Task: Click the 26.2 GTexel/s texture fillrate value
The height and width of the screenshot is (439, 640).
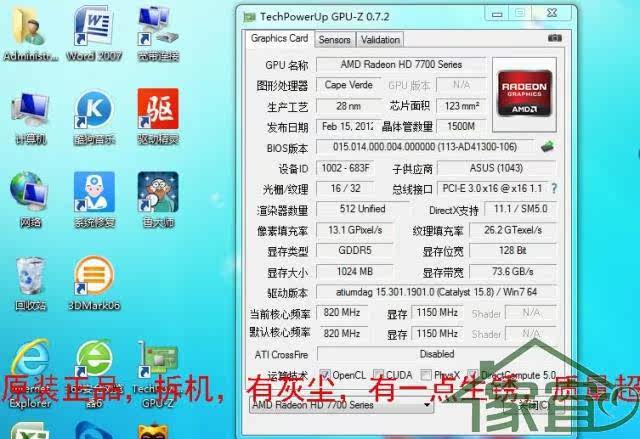Action: coord(513,230)
